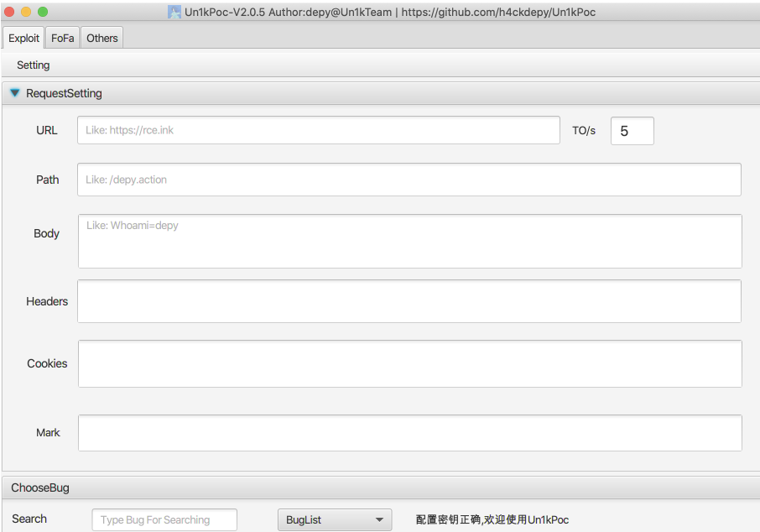
Task: Click the URL input field
Action: tap(319, 130)
